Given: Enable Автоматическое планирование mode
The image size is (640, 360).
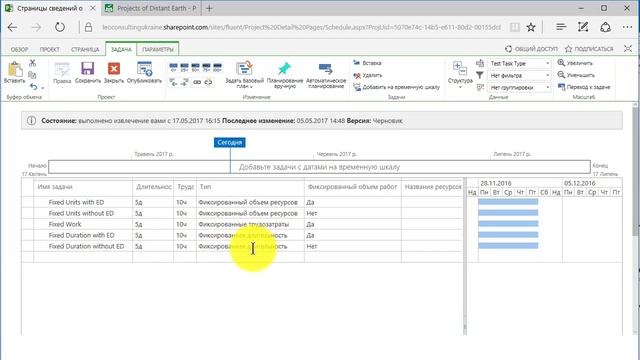Looking at the screenshot, I should [x=326, y=75].
